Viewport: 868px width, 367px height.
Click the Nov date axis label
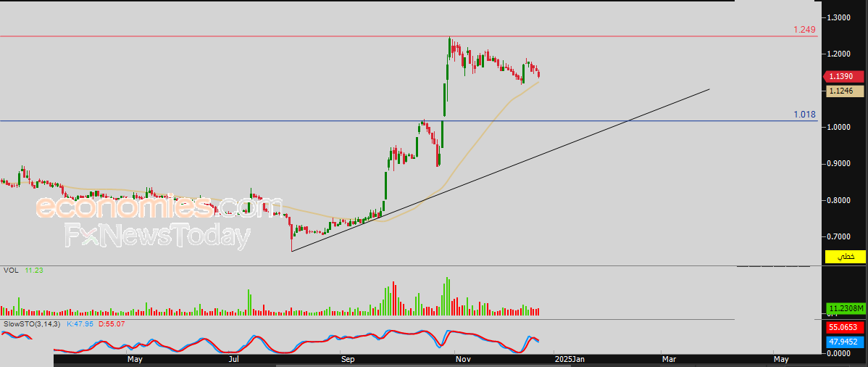[463, 360]
